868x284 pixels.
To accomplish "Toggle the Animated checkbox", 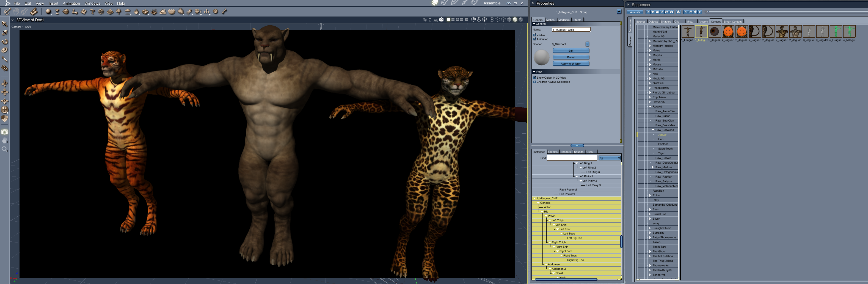I will coord(535,39).
